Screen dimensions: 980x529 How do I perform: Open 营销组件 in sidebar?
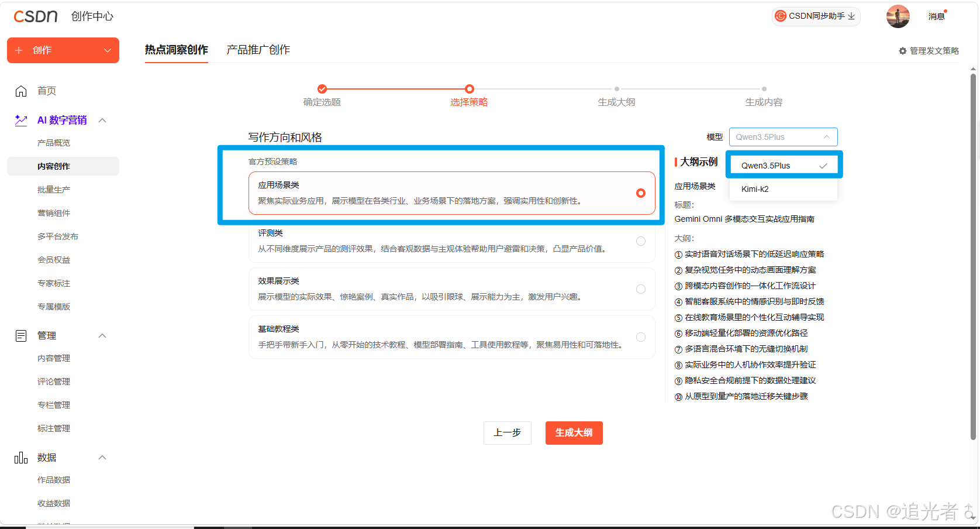pyautogui.click(x=54, y=213)
